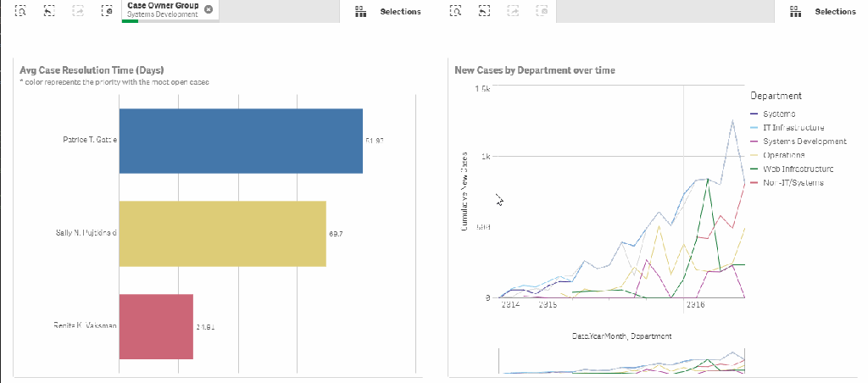Clear all selections next to Case Owner Group

[106, 11]
